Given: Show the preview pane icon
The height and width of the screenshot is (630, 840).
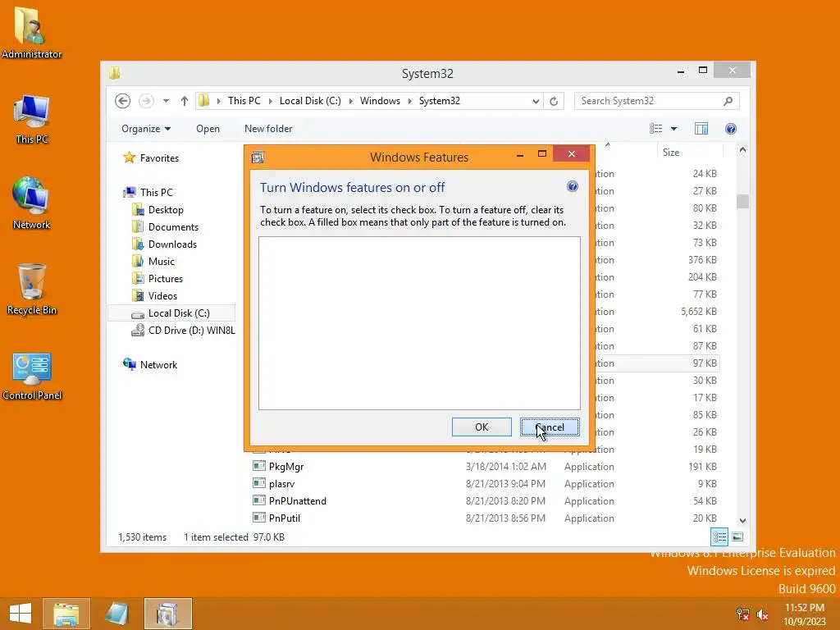Looking at the screenshot, I should 701,129.
